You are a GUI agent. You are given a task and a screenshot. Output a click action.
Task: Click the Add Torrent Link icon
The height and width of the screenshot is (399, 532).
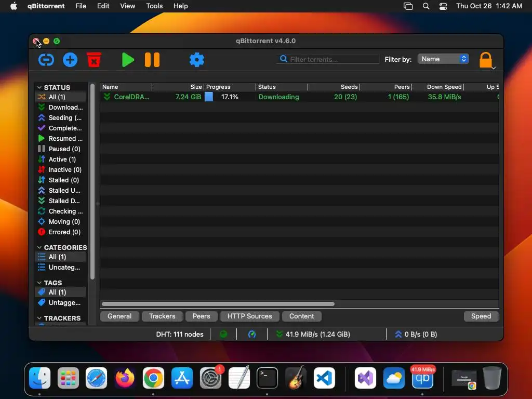(x=46, y=60)
